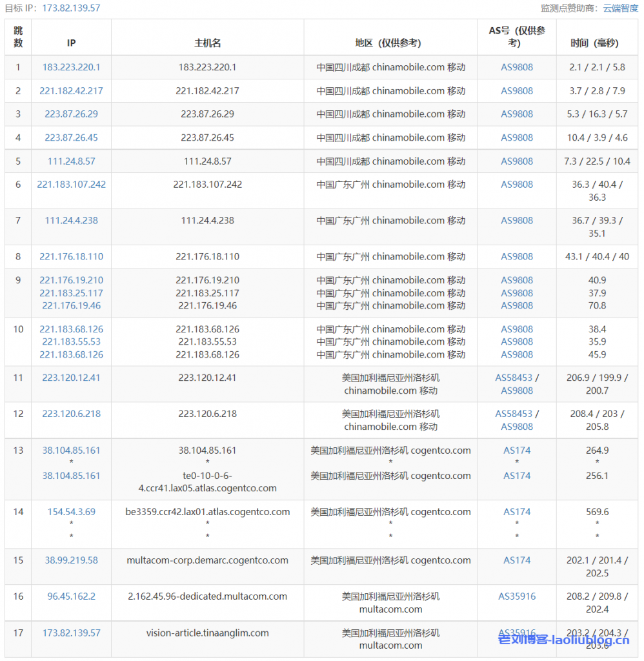Screen dimensions: 644x661
Task: Open IP link 38.99.219.58 in hop 15
Action: click(71, 560)
